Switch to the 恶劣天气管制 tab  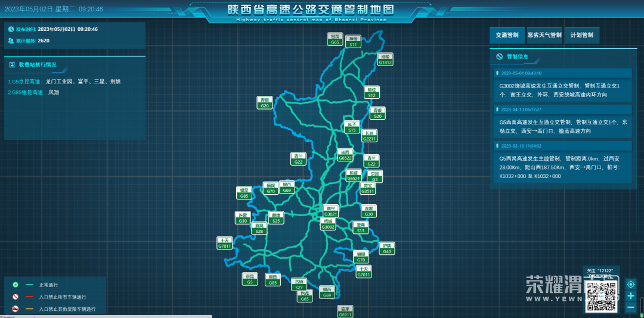544,35
